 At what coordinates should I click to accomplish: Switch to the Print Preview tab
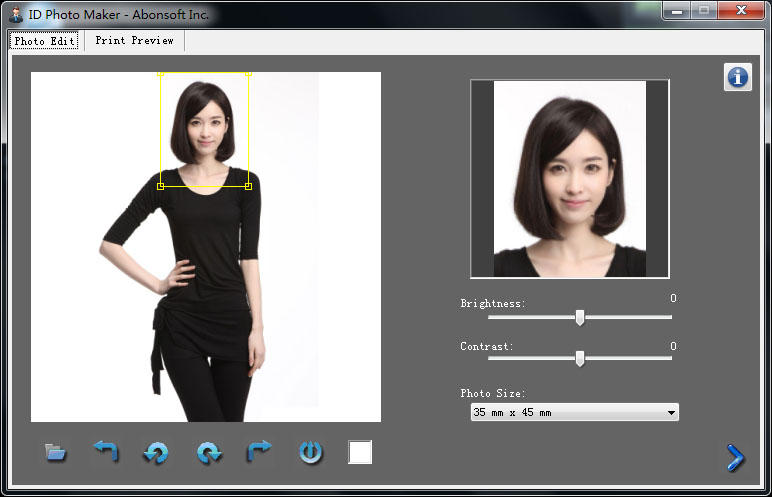(134, 40)
